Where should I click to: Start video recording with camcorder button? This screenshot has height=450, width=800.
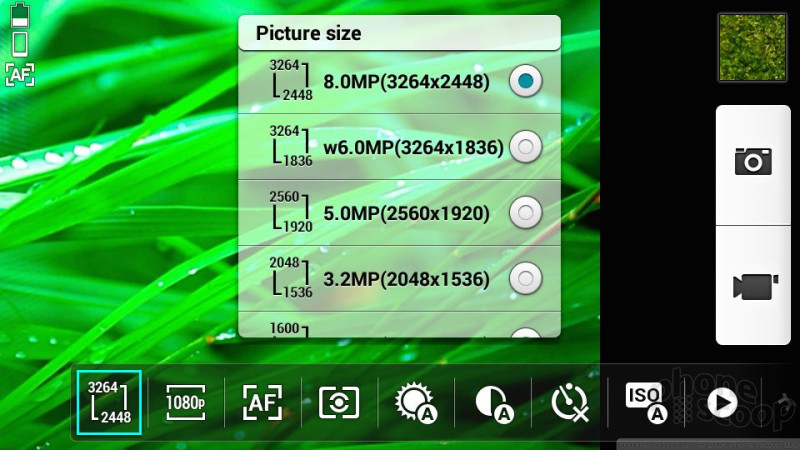tap(753, 285)
